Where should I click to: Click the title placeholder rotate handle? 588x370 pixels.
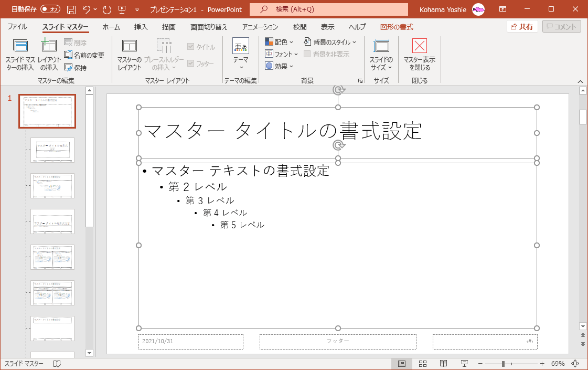click(x=338, y=90)
